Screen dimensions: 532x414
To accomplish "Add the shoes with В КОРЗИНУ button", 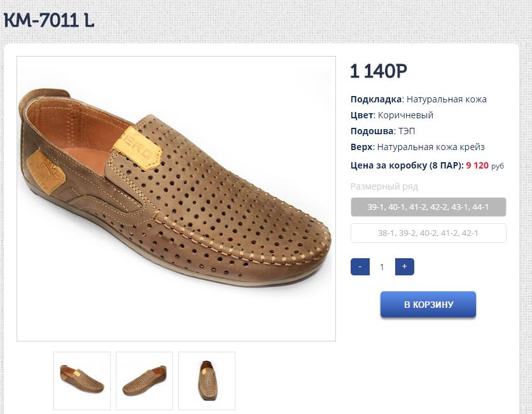I will point(428,304).
